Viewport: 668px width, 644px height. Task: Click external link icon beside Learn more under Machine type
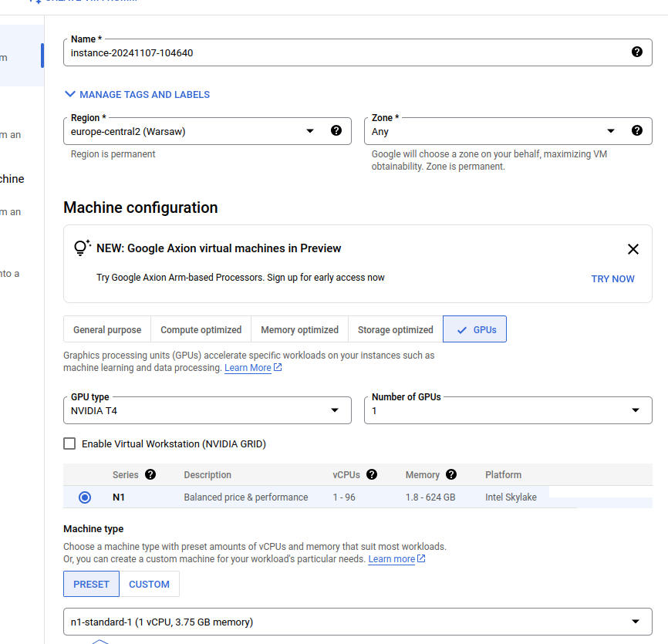[421, 558]
